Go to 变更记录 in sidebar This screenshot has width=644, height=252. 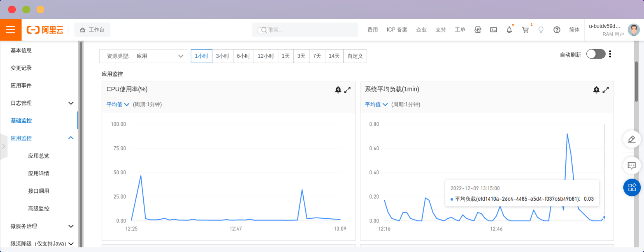(21, 68)
